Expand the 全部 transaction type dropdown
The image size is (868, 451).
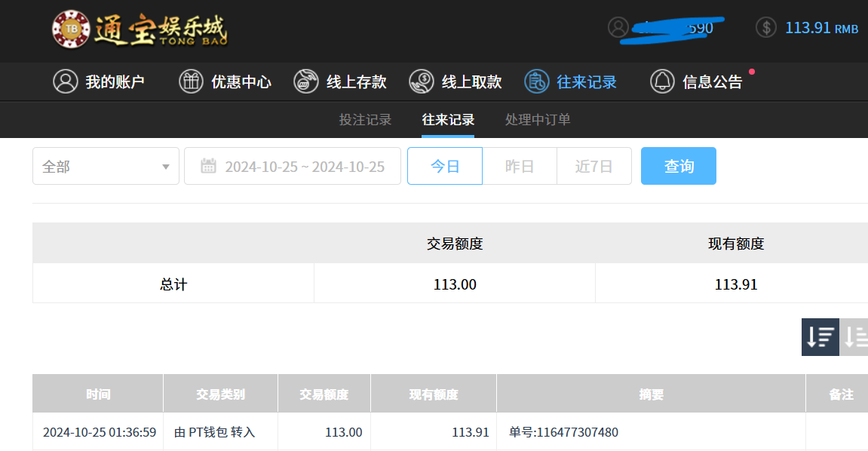coord(106,166)
